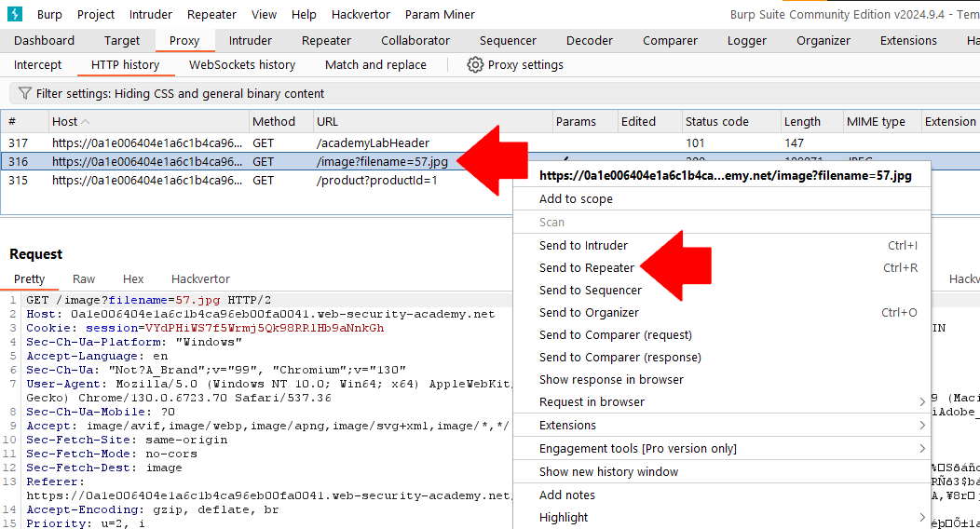Expand the Extensions submenu arrow

coord(923,425)
